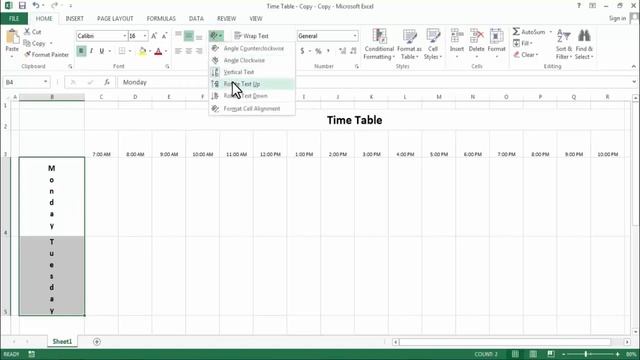Choose Rotate Text Down option
The image size is (640, 360).
point(251,96)
